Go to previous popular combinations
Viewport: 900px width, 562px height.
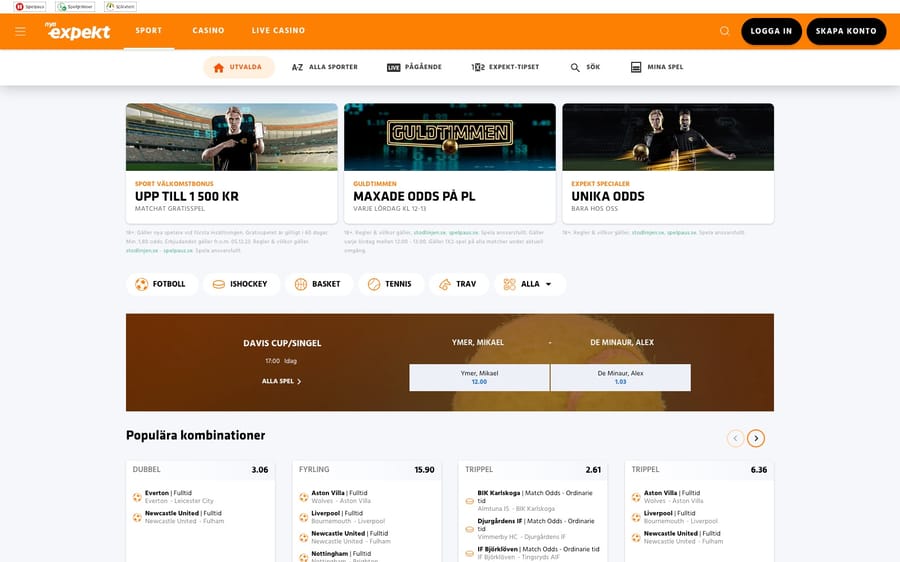(x=735, y=439)
